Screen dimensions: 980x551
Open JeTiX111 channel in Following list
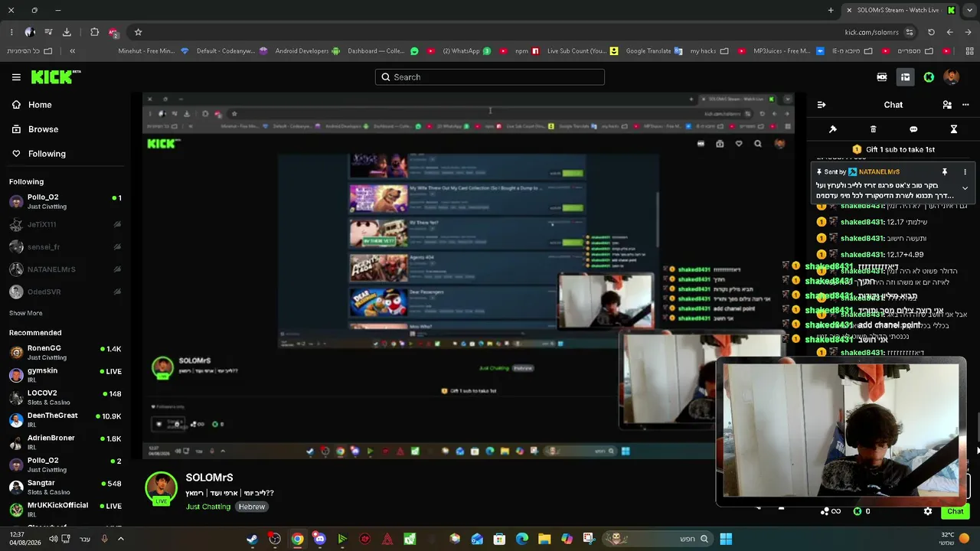pos(65,224)
